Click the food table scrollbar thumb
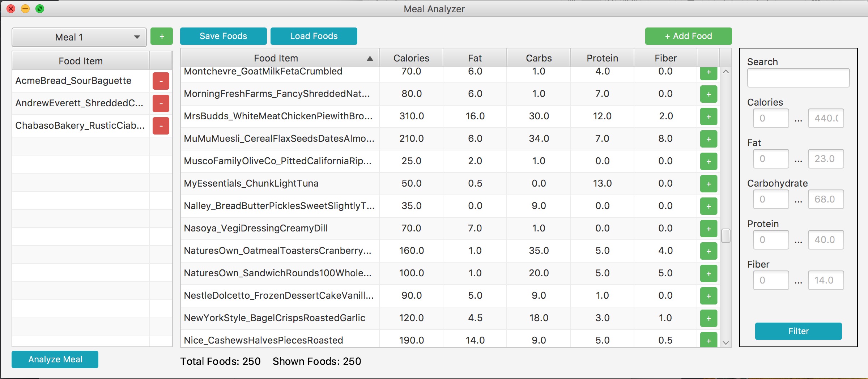This screenshot has width=868, height=379. coord(726,236)
